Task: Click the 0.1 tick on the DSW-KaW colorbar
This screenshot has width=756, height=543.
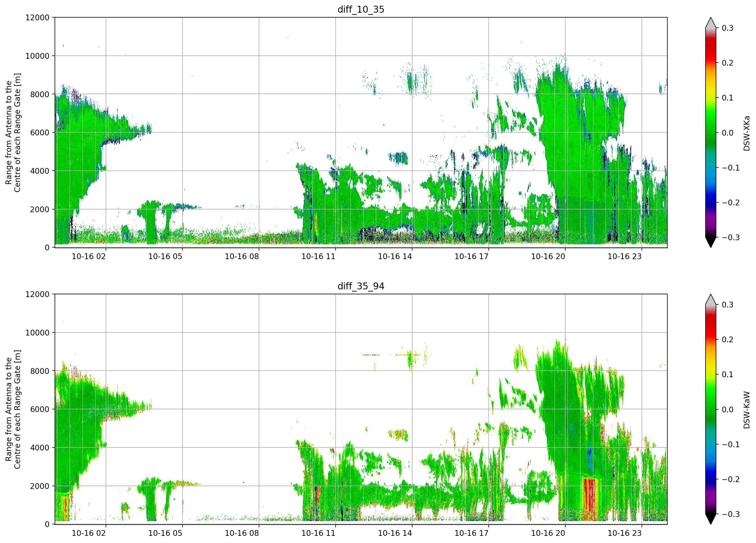Action: click(728, 374)
